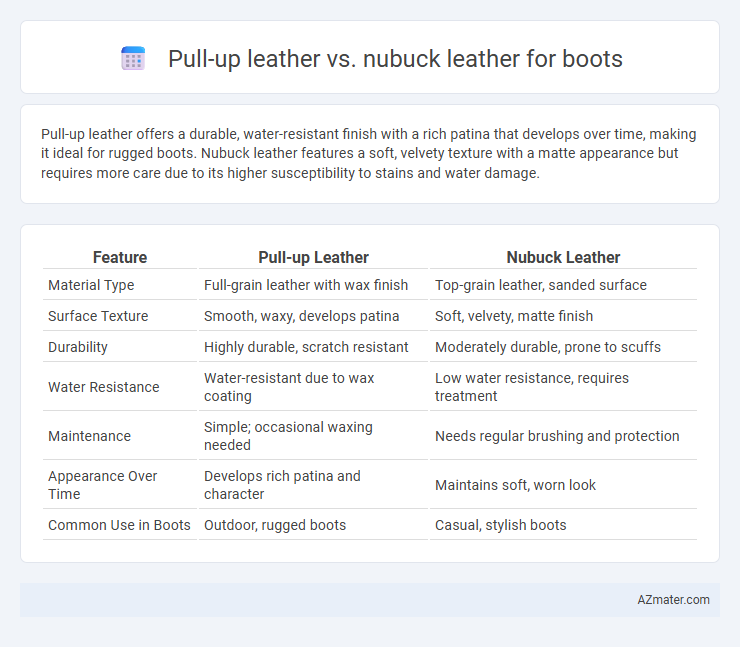This screenshot has height=647, width=740.
Task: Click the calendar grid icon beside the title
Action: coord(133,59)
